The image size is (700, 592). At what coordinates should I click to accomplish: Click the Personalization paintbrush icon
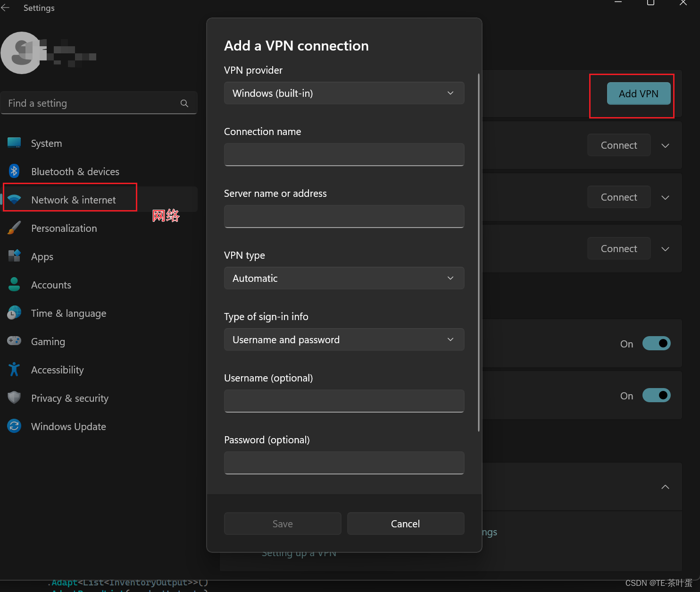tap(14, 228)
